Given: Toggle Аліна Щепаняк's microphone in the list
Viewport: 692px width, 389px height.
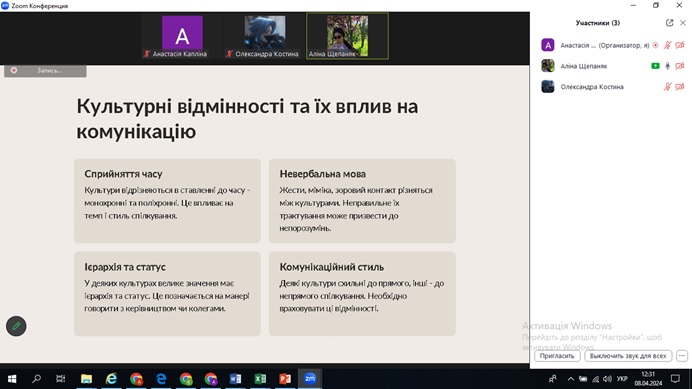Looking at the screenshot, I should [x=667, y=66].
